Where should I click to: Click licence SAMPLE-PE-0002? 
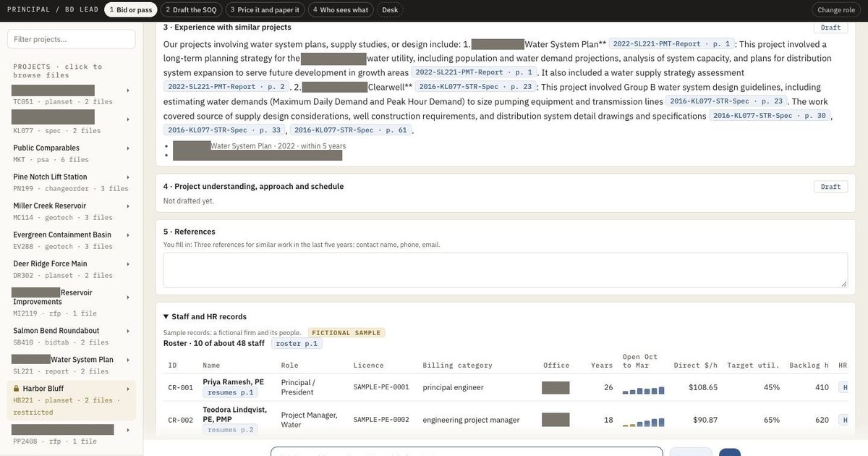click(381, 420)
